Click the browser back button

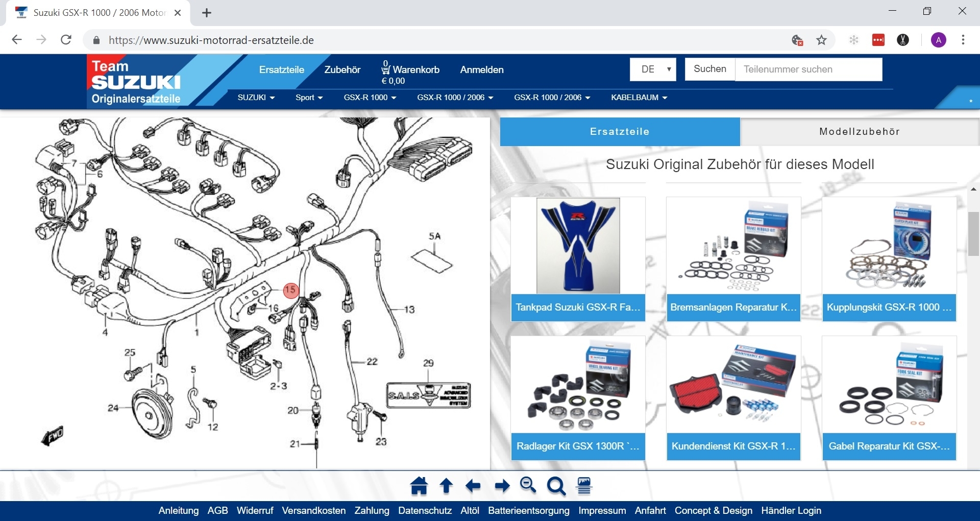(17, 40)
